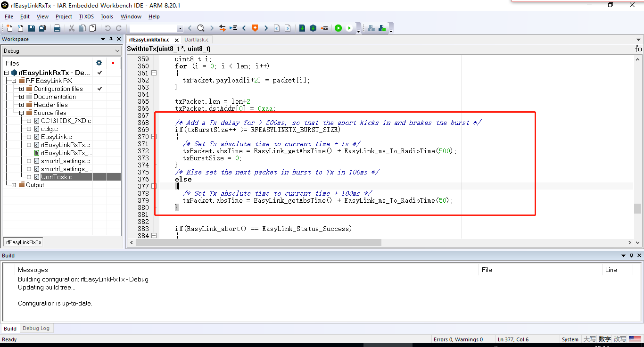Click the Make build icon
The image size is (644, 347).
click(313, 28)
